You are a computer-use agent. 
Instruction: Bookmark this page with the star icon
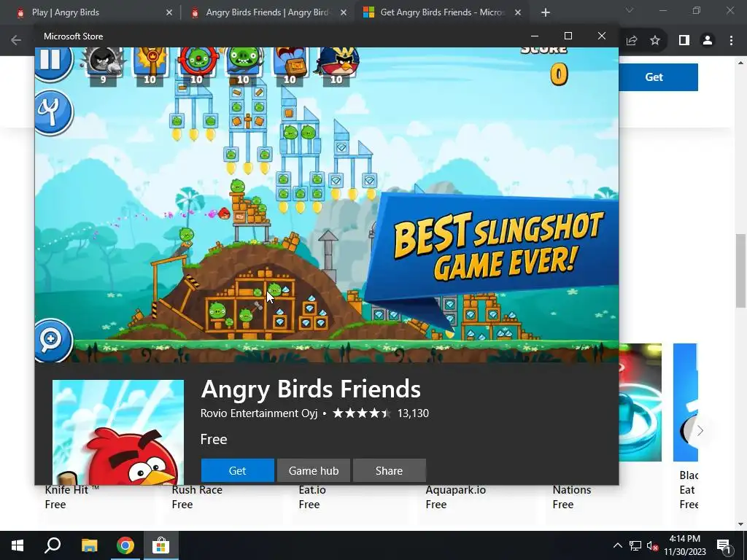tap(655, 41)
